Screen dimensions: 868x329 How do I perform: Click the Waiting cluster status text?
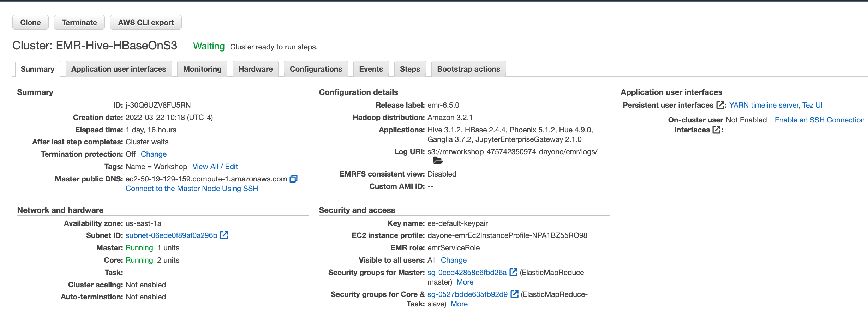coord(209,46)
